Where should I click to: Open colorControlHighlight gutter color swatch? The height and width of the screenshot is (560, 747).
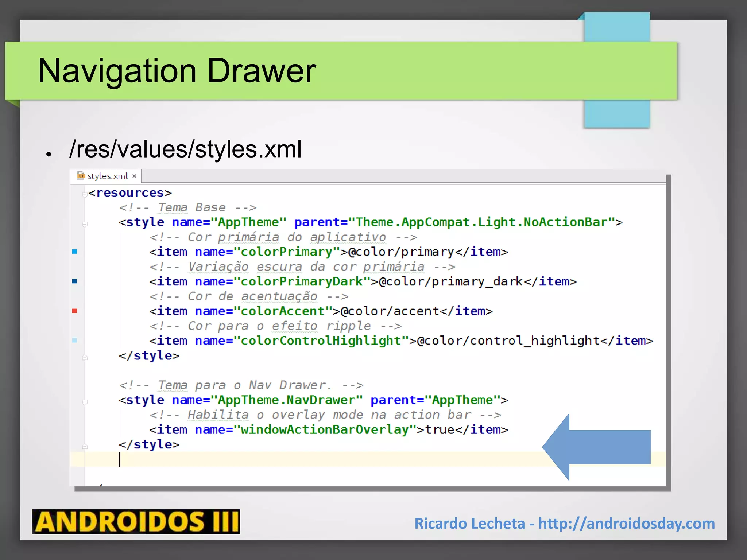(x=75, y=341)
